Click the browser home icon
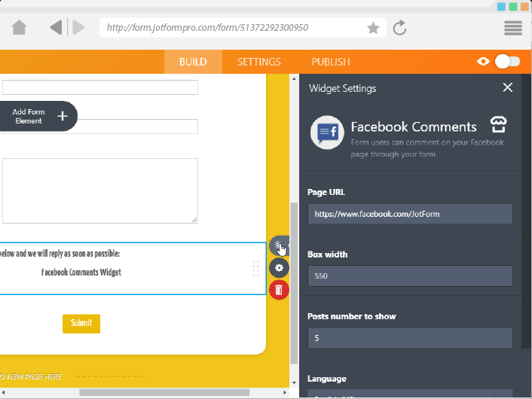 pyautogui.click(x=20, y=29)
